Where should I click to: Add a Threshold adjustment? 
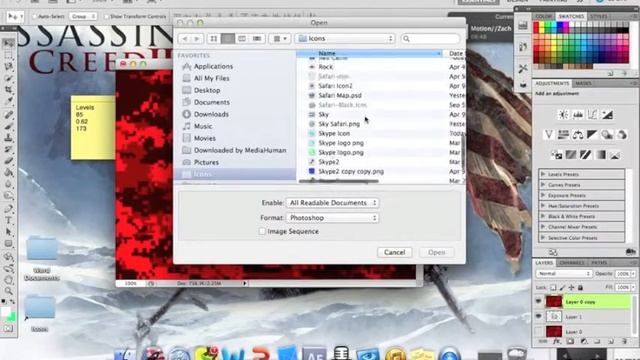pos(585,155)
